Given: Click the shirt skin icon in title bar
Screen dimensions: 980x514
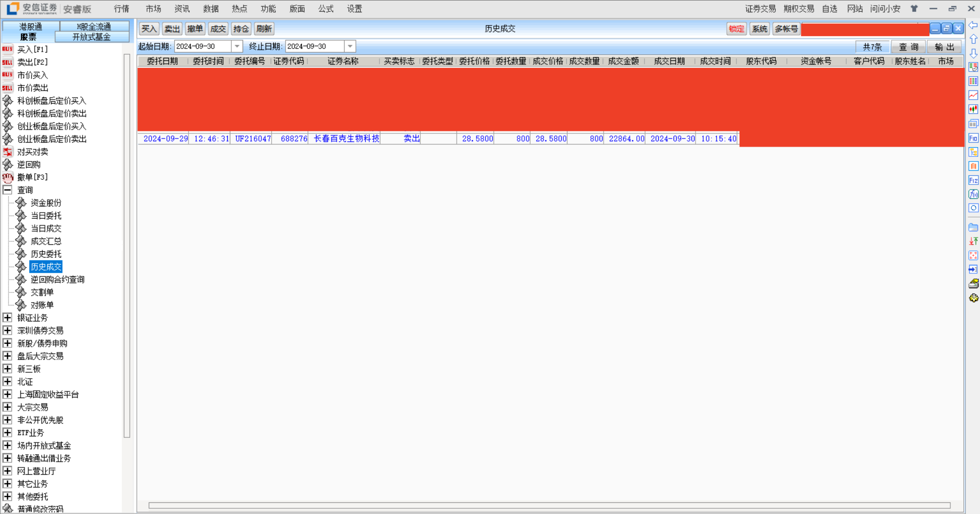Looking at the screenshot, I should point(914,9).
